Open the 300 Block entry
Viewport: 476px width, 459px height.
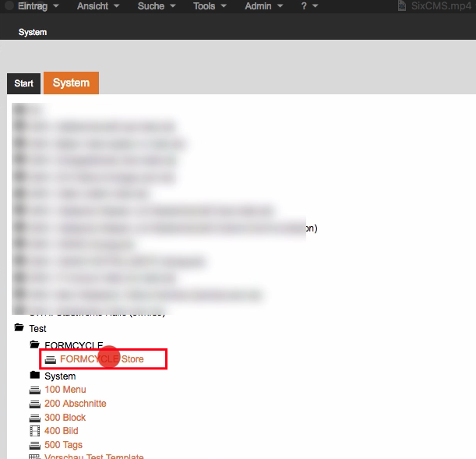tap(65, 418)
